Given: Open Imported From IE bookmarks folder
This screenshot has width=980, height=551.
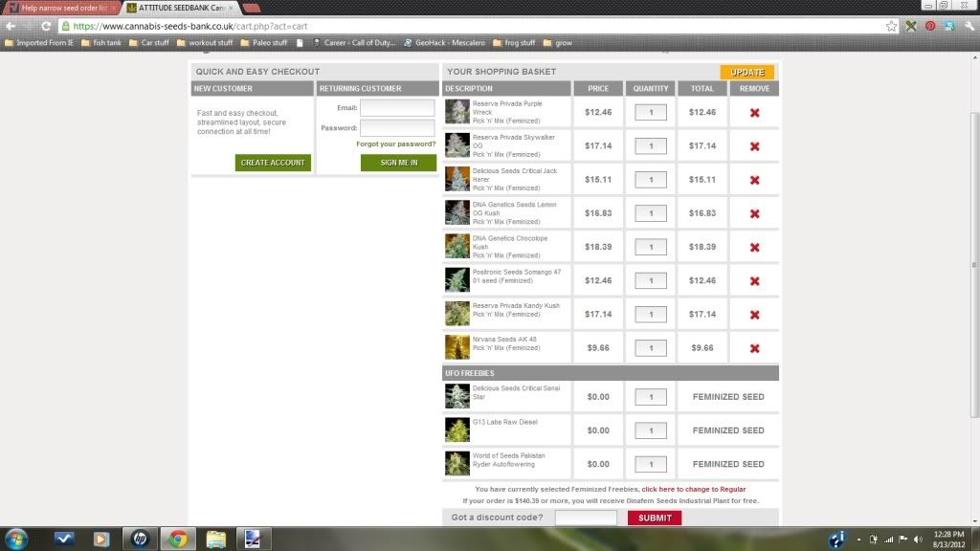Looking at the screenshot, I should pos(38,43).
